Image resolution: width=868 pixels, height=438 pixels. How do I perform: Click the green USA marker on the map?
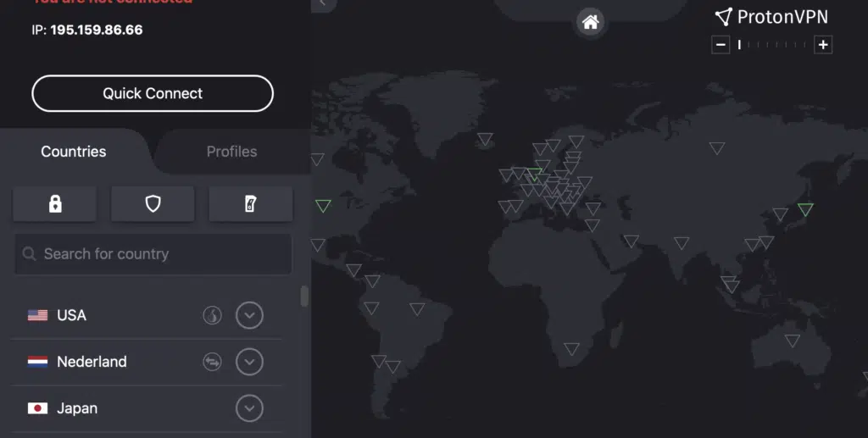click(x=323, y=206)
